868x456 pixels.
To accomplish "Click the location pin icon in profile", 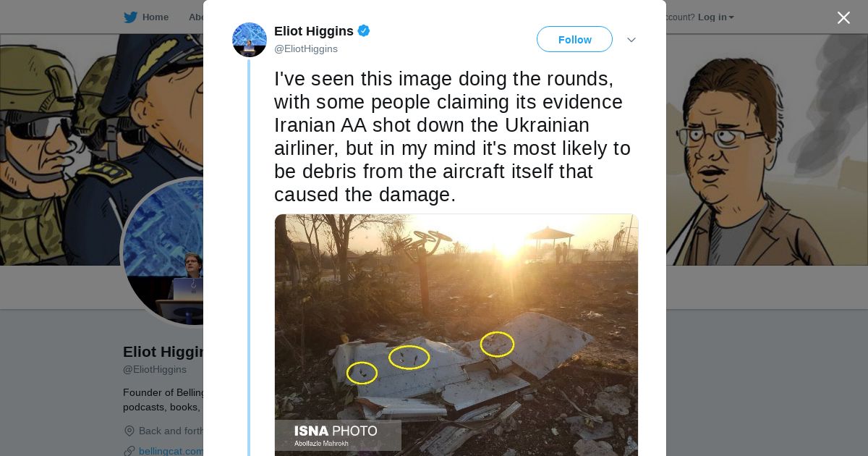I will coord(129,431).
